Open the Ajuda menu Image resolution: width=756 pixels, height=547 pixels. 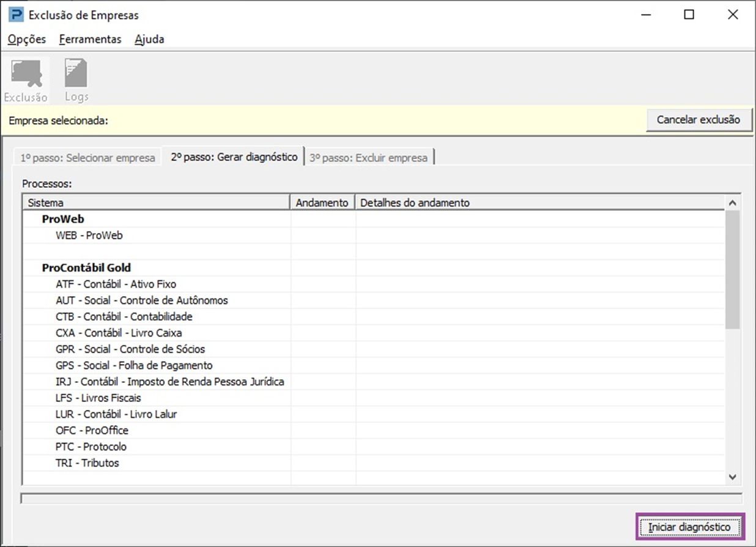coord(149,39)
